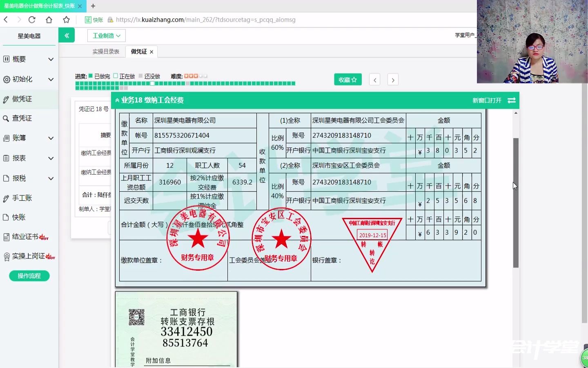The height and width of the screenshot is (368, 588).
Task: Open 手工账 in the sidebar
Action: pos(22,198)
